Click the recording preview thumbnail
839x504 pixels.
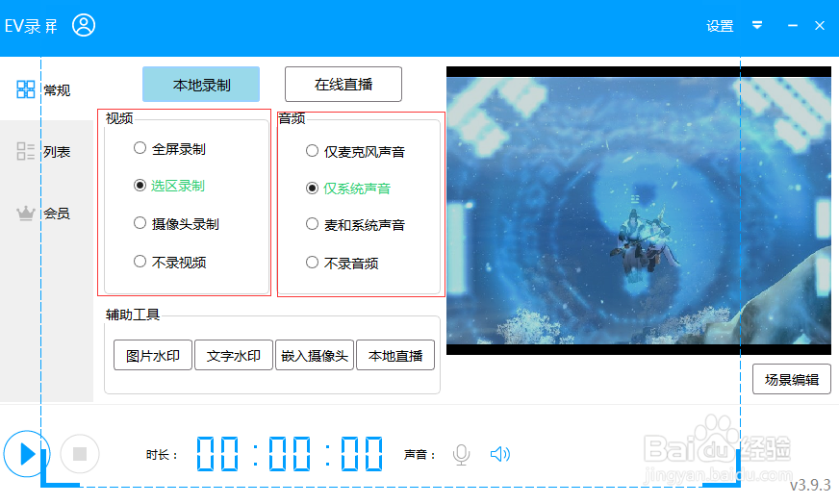point(639,211)
